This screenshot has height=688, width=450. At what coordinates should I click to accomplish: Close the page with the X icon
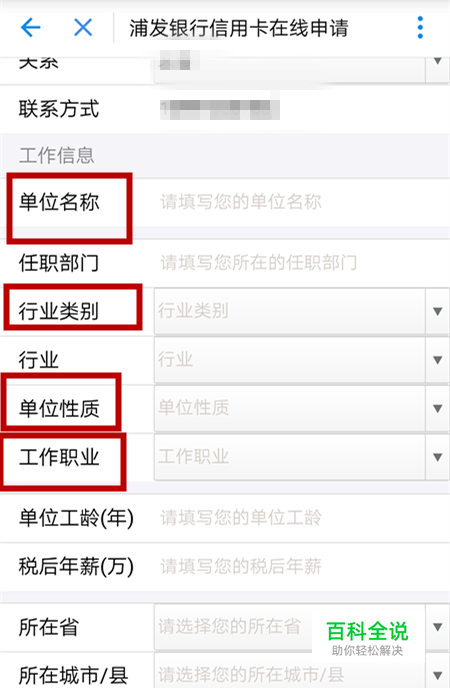click(83, 28)
